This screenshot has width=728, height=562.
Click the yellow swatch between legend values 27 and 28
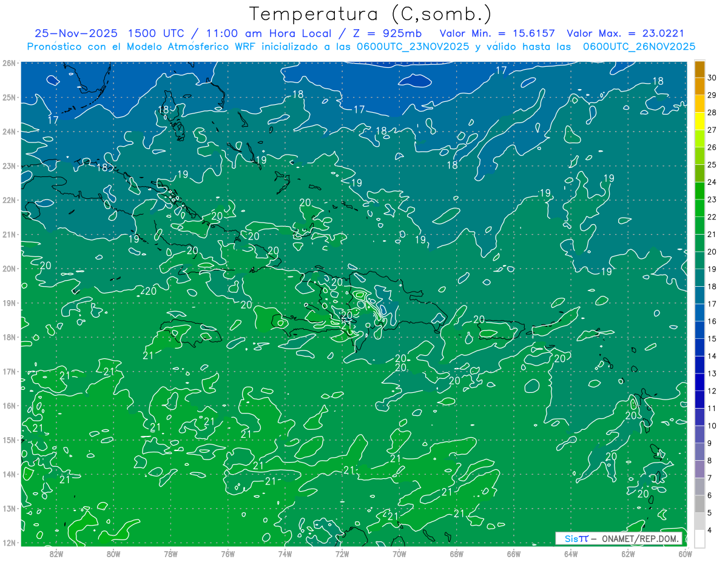tap(699, 121)
